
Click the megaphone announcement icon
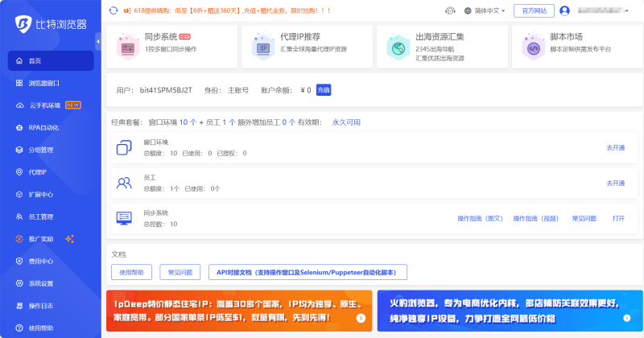click(127, 10)
